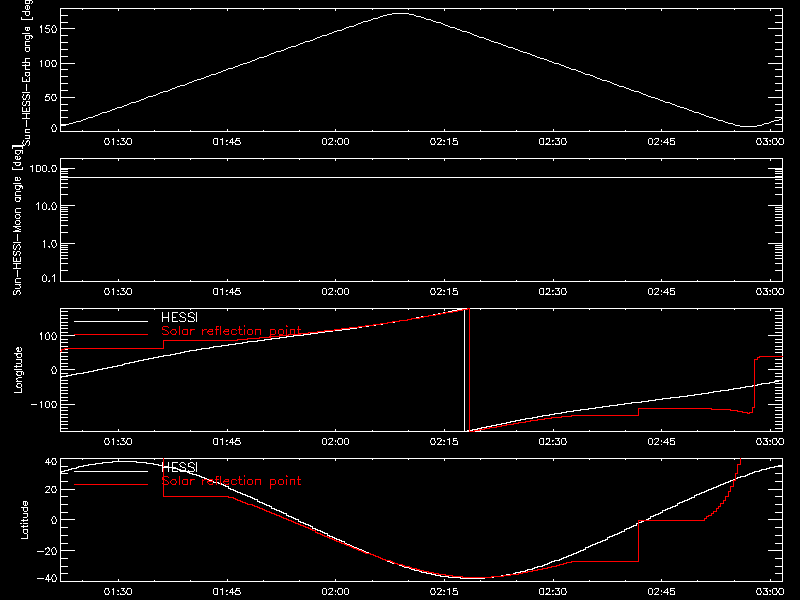
Task: Select 1.0 tick on Moon angle plot
Action: 49,244
